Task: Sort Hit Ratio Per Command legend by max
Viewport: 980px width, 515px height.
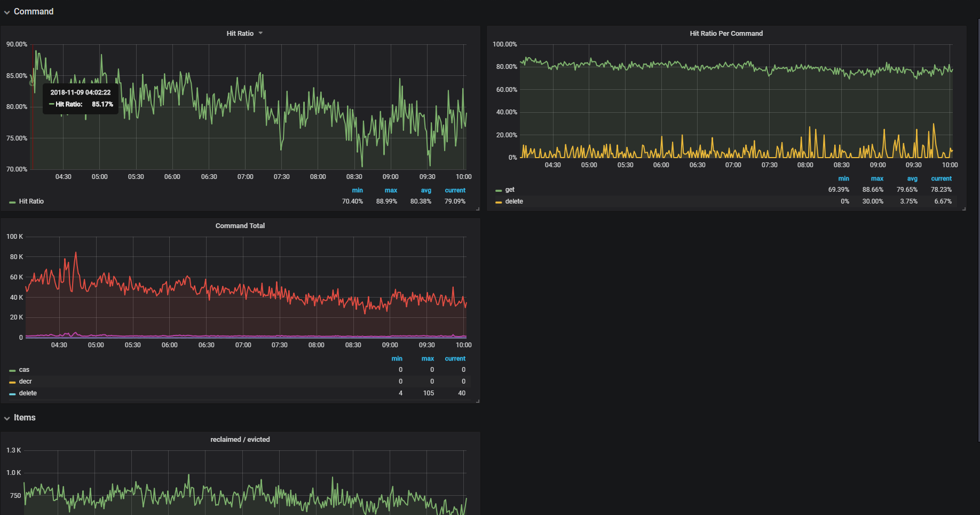Action: click(877, 178)
